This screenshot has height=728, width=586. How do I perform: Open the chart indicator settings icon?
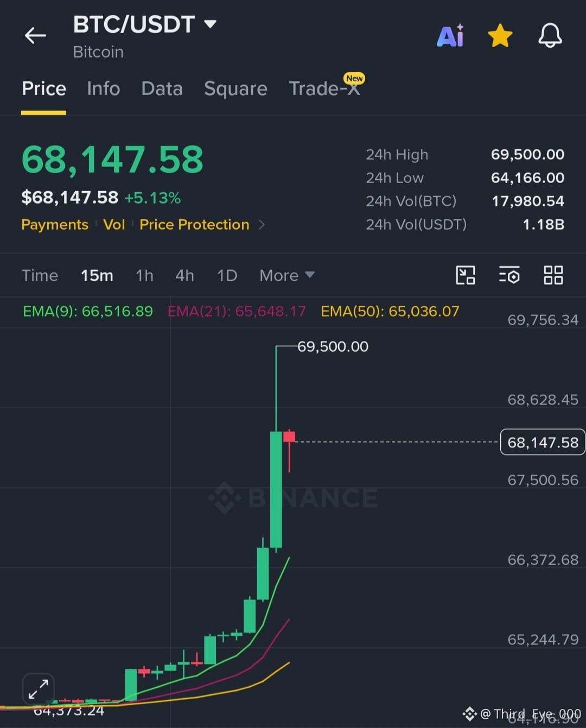pyautogui.click(x=509, y=275)
